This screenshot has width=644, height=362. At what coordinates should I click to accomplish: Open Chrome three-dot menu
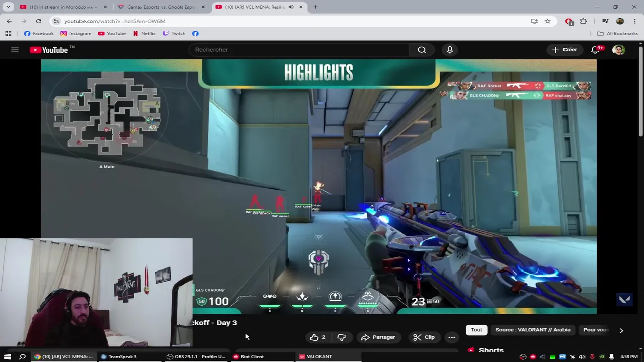pyautogui.click(x=634, y=21)
